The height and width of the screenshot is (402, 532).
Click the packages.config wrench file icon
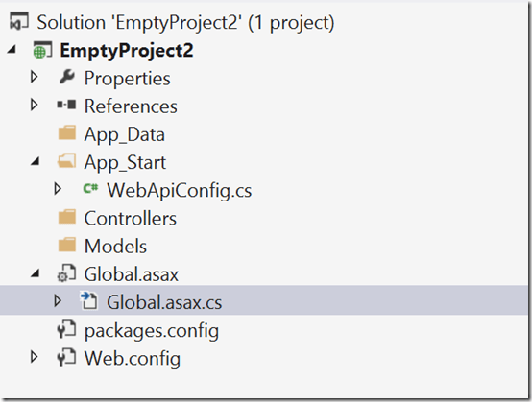66,330
